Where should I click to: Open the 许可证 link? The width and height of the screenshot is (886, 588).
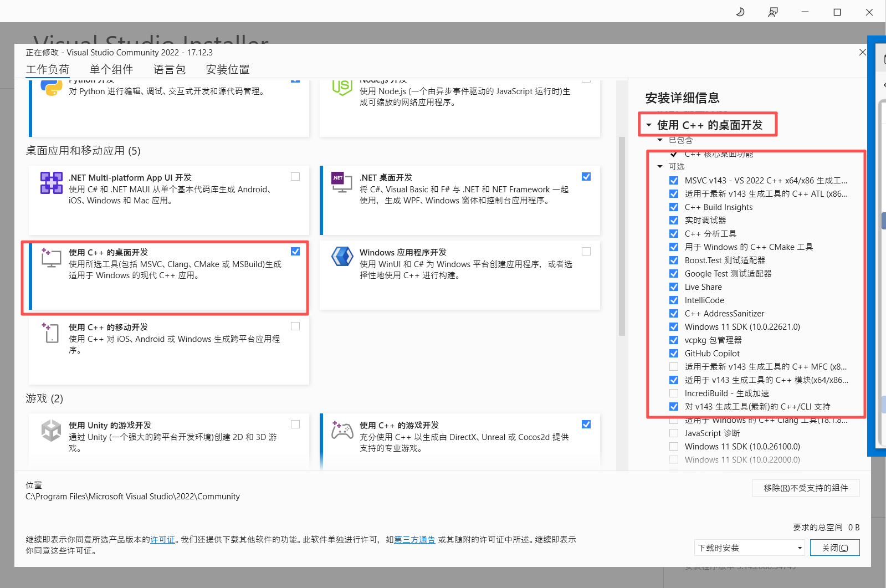(163, 539)
